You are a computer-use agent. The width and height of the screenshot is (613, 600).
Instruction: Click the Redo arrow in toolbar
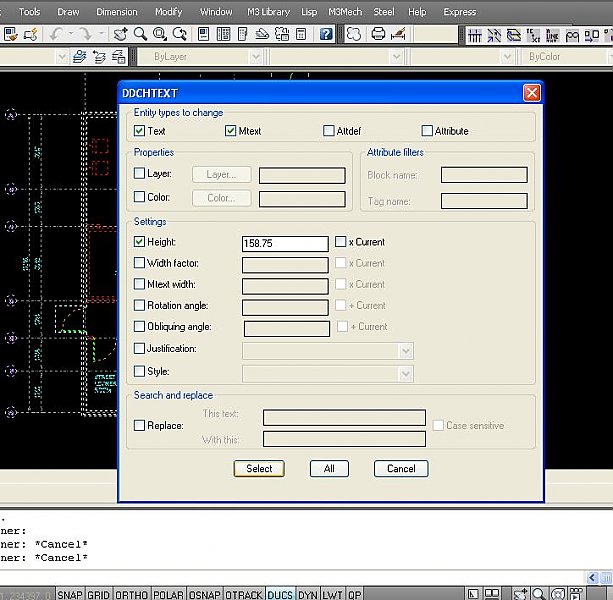click(x=88, y=34)
